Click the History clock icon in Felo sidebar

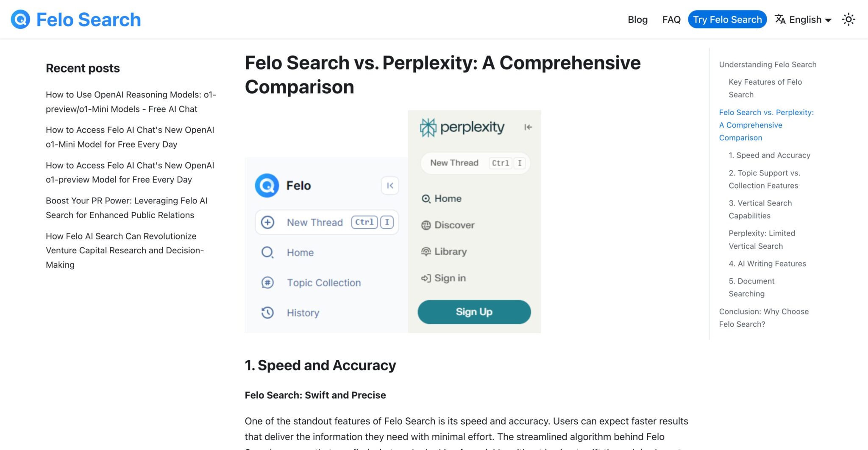tap(267, 313)
